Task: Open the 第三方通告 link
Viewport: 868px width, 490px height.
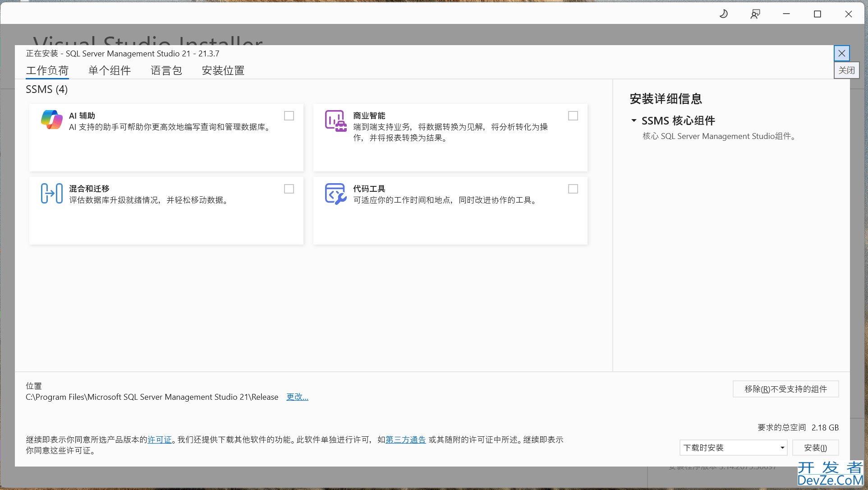Action: pos(406,439)
